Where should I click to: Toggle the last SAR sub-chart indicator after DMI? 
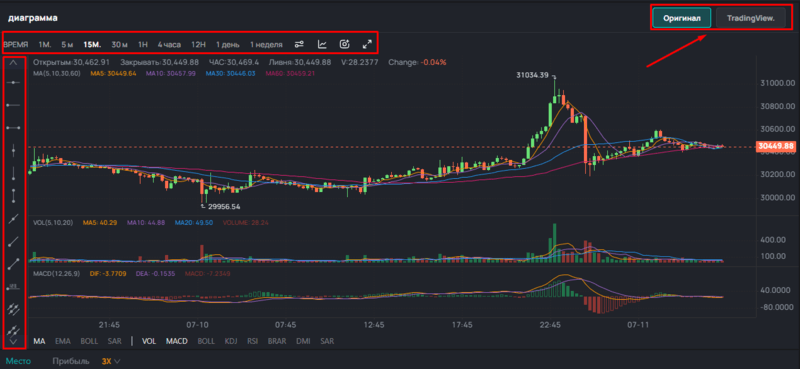click(x=327, y=341)
